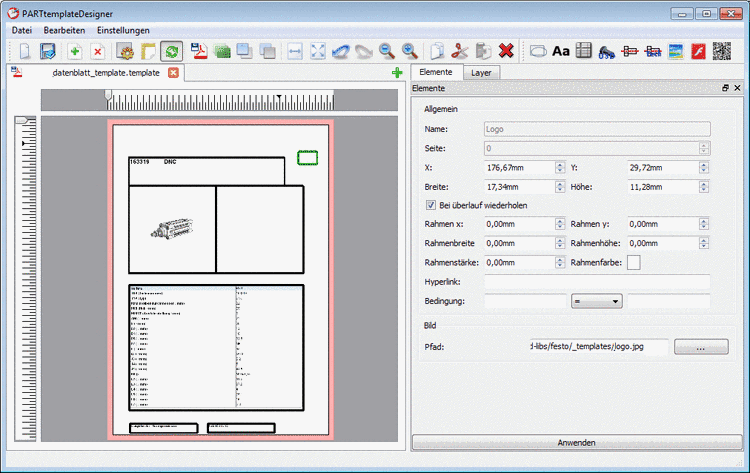Image resolution: width=750 pixels, height=473 pixels.
Task: Adjust the Höhe stepper arrows
Action: 704,187
